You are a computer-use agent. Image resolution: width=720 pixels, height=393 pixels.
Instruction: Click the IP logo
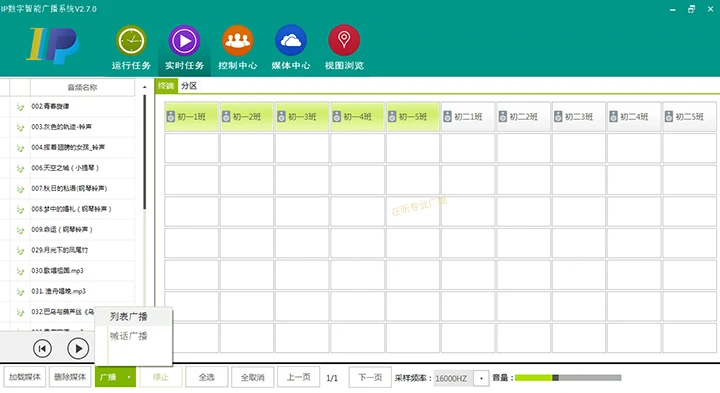[x=52, y=45]
